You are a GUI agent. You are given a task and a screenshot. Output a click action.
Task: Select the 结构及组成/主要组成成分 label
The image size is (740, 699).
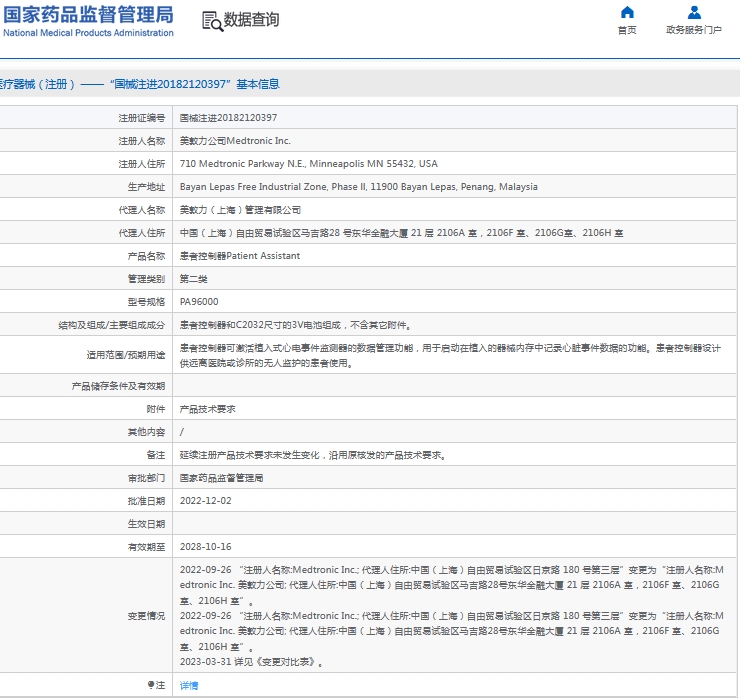(112, 325)
